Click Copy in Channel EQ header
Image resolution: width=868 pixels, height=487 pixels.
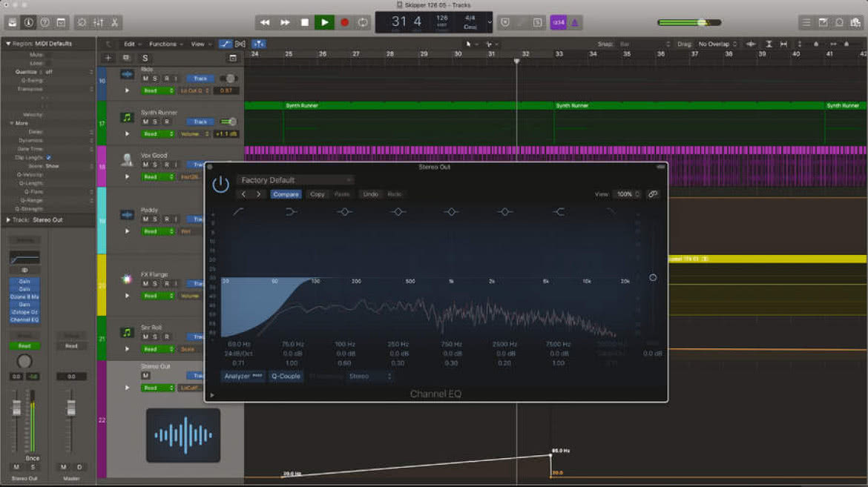coord(318,194)
